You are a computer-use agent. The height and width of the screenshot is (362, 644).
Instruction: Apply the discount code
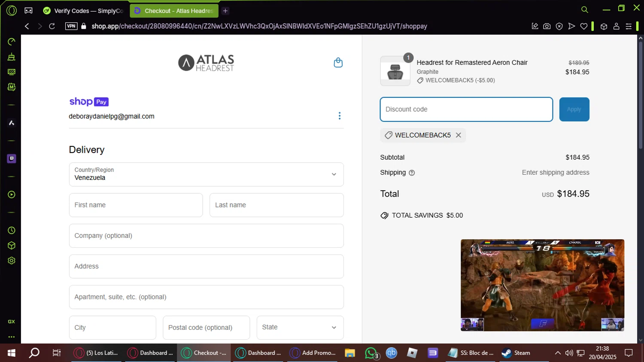(x=574, y=110)
